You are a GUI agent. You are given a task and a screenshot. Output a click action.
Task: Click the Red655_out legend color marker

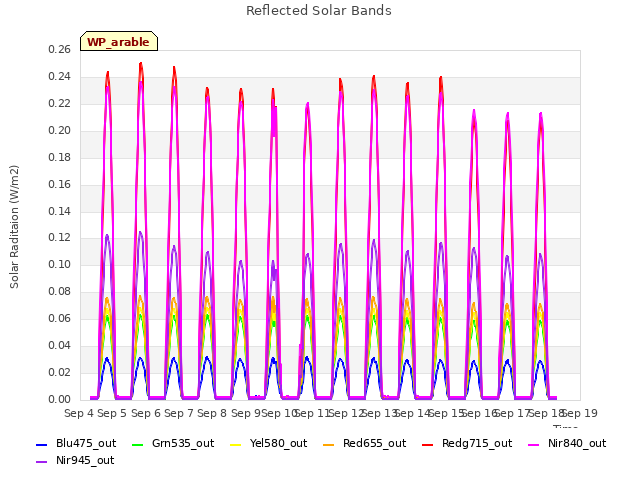[329, 445]
